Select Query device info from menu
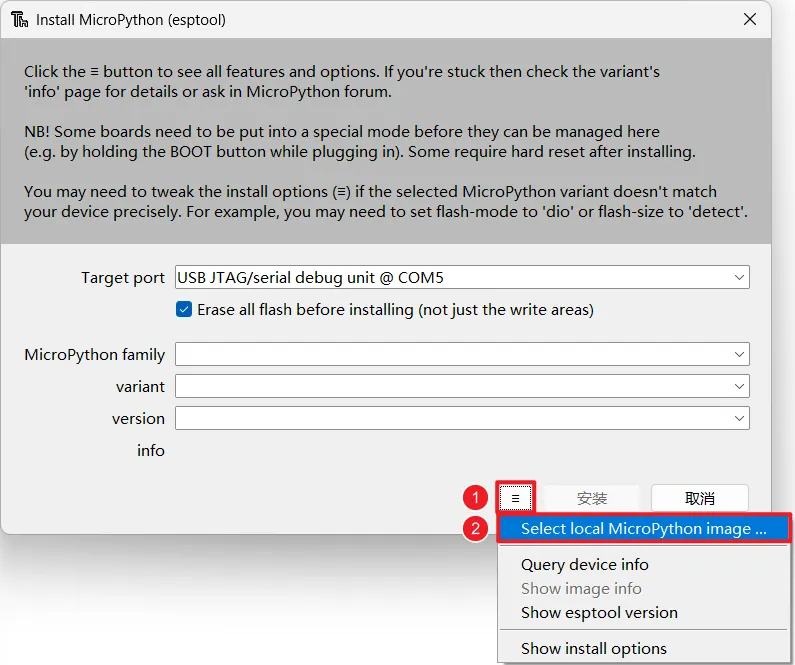 pos(584,565)
